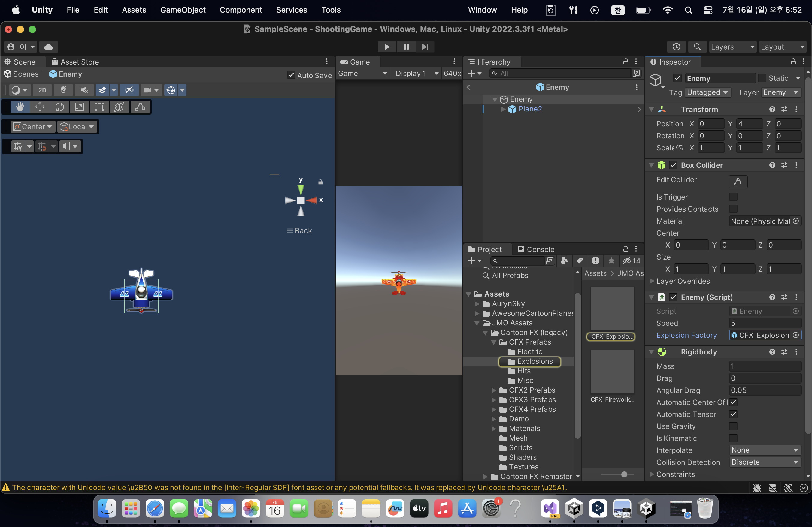
Task: Adjust the Project icon size slider
Action: tap(624, 474)
